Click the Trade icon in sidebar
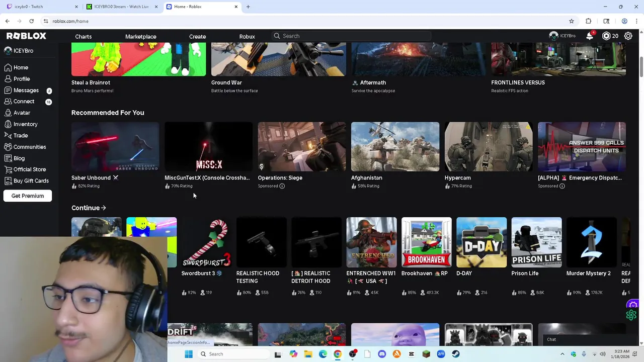644x362 pixels. pyautogui.click(x=8, y=135)
